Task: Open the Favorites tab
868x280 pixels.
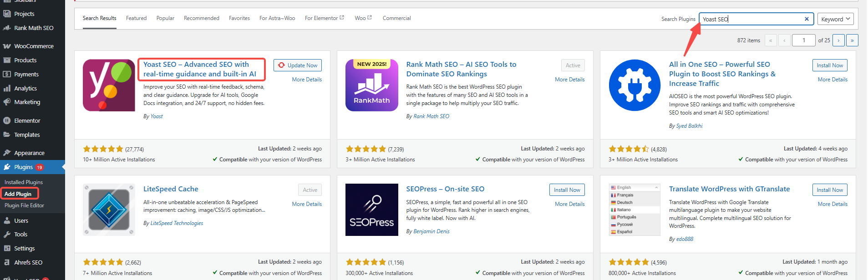Action: 239,18
